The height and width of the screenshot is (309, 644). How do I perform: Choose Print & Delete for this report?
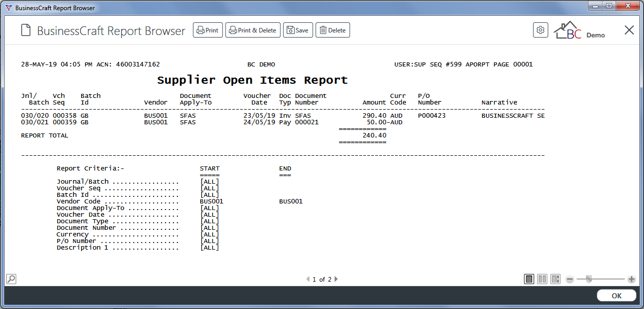[x=253, y=30]
